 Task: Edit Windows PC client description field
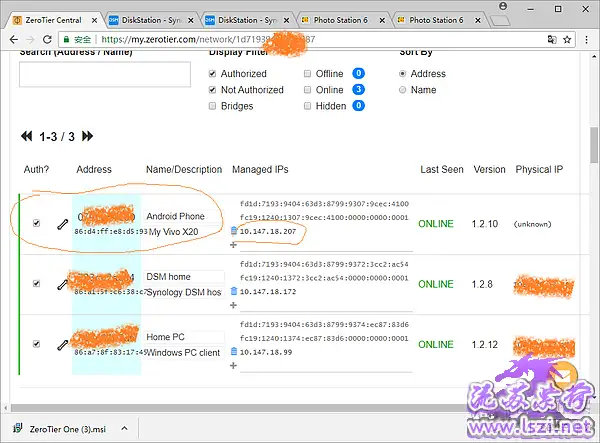tap(185, 353)
